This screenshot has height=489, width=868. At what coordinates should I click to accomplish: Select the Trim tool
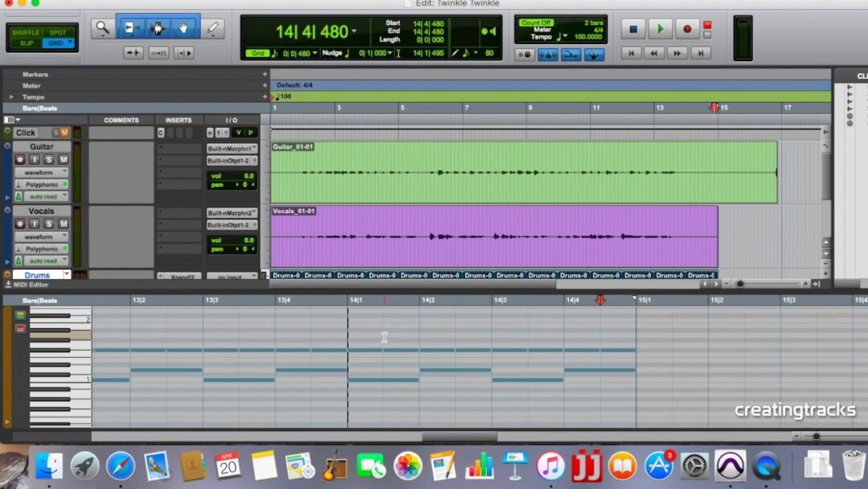click(131, 28)
